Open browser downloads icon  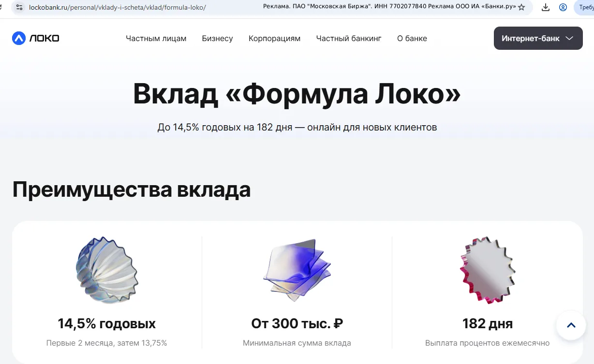point(546,7)
